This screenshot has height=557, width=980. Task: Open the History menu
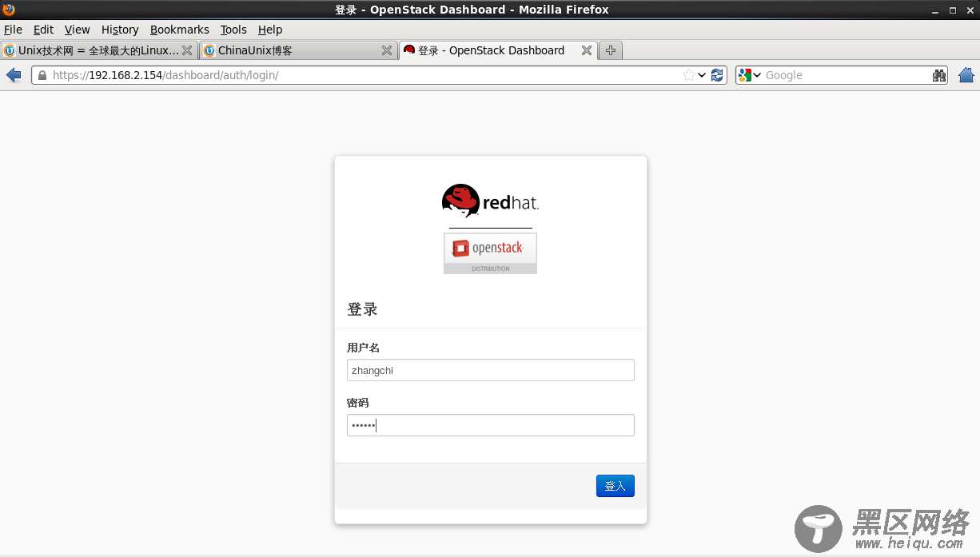pos(120,30)
